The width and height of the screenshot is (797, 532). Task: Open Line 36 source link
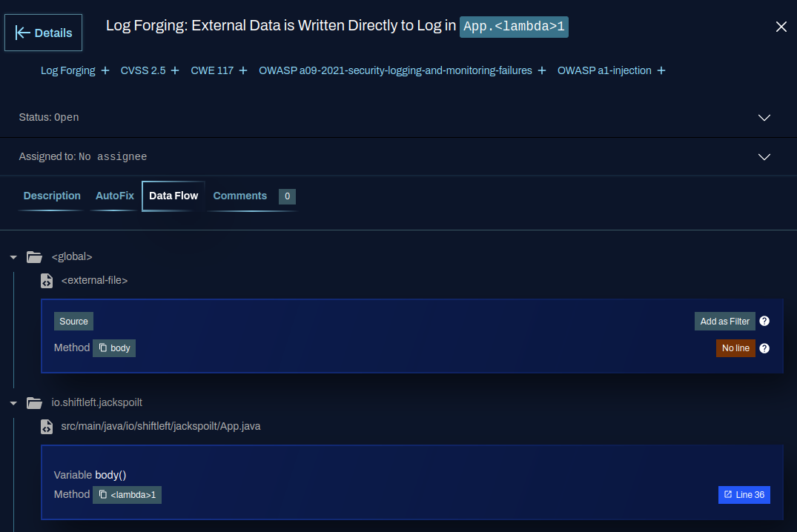[x=744, y=494]
